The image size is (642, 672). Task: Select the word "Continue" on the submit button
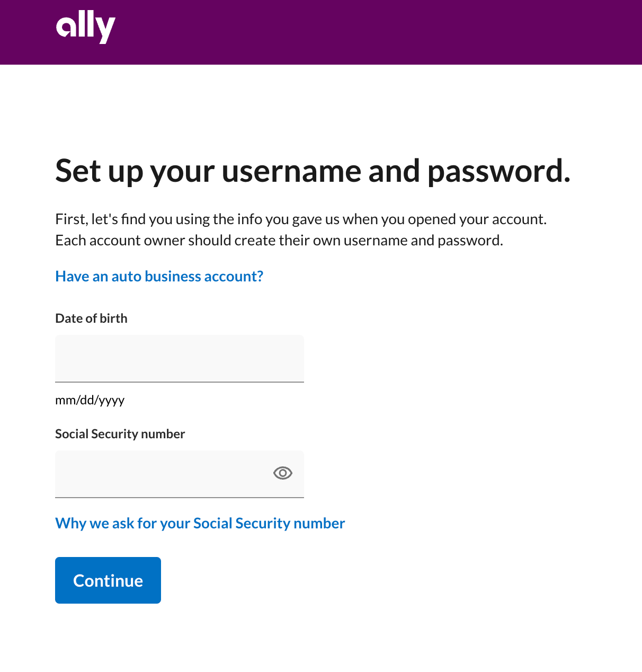pyautogui.click(x=108, y=581)
